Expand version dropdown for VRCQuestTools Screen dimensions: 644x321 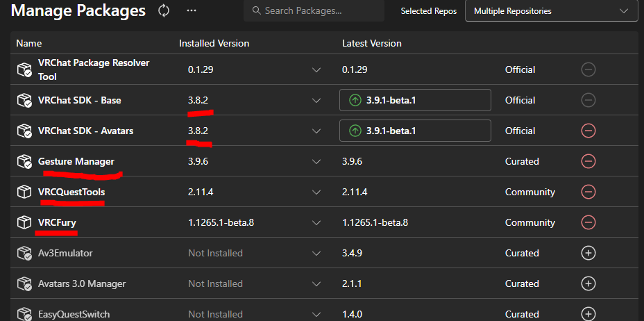pyautogui.click(x=316, y=192)
